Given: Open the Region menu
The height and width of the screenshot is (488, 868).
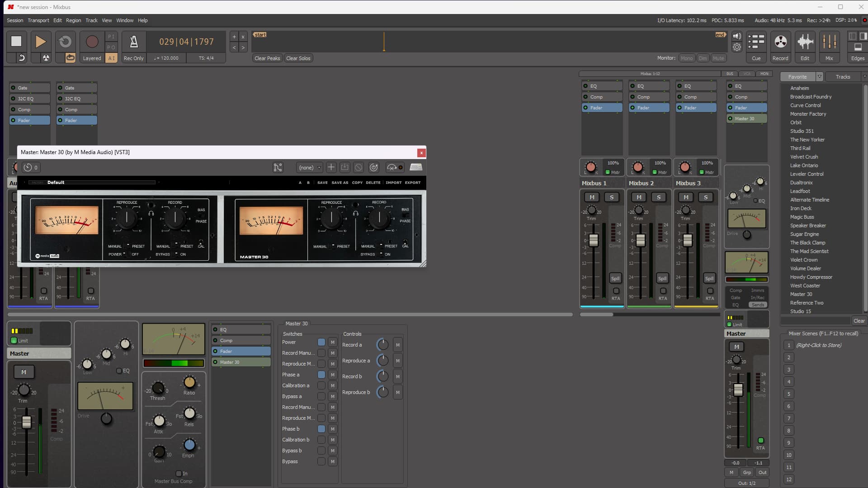Looking at the screenshot, I should (x=73, y=20).
